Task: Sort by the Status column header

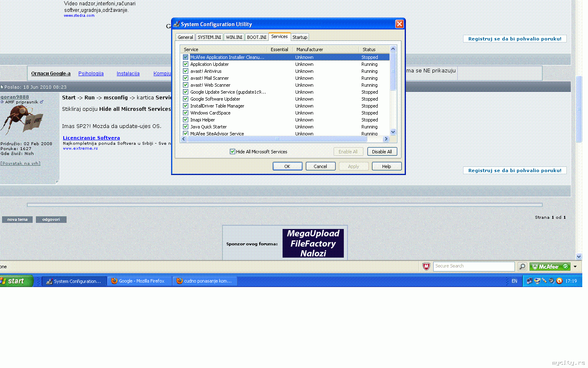Action: pyautogui.click(x=374, y=49)
